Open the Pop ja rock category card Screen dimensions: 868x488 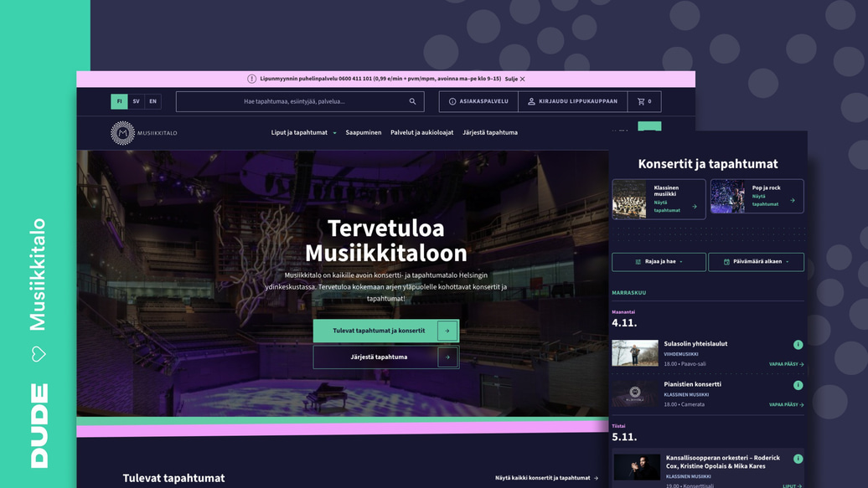point(757,197)
